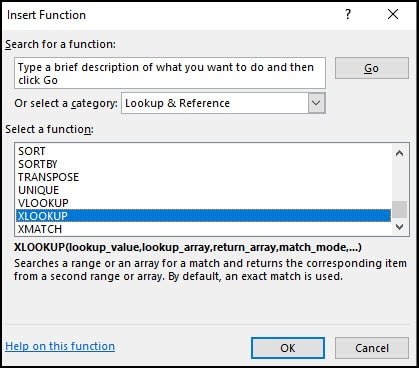
Task: Confirm with the OK button
Action: point(288,348)
